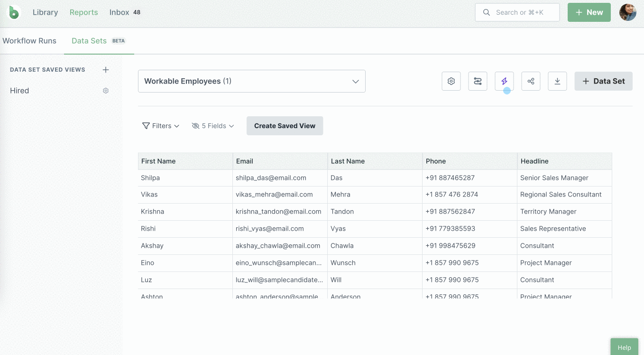Screen dimensions: 644x355
Task: Click Create Saved View button
Action: coord(285,126)
